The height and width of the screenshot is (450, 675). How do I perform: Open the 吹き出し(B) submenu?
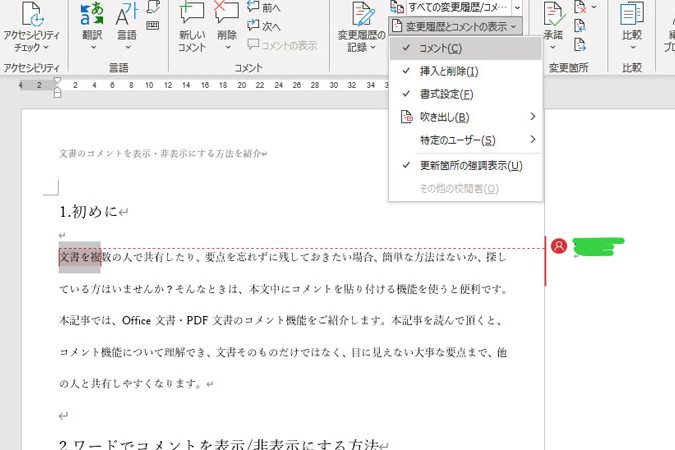tap(465, 117)
